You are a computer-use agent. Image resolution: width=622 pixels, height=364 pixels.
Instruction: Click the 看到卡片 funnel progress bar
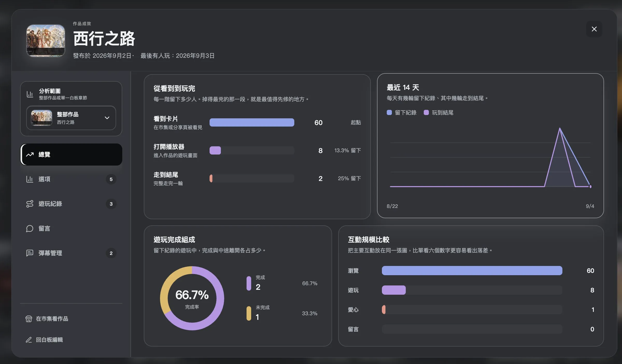tap(252, 123)
